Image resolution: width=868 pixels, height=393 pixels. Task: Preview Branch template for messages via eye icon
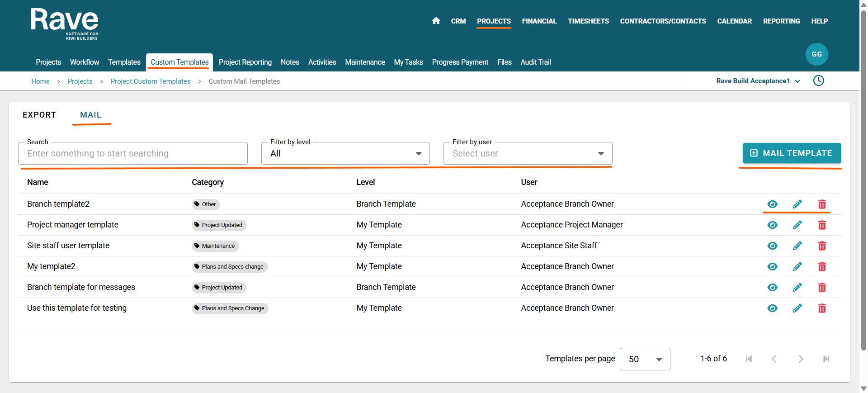tap(772, 288)
